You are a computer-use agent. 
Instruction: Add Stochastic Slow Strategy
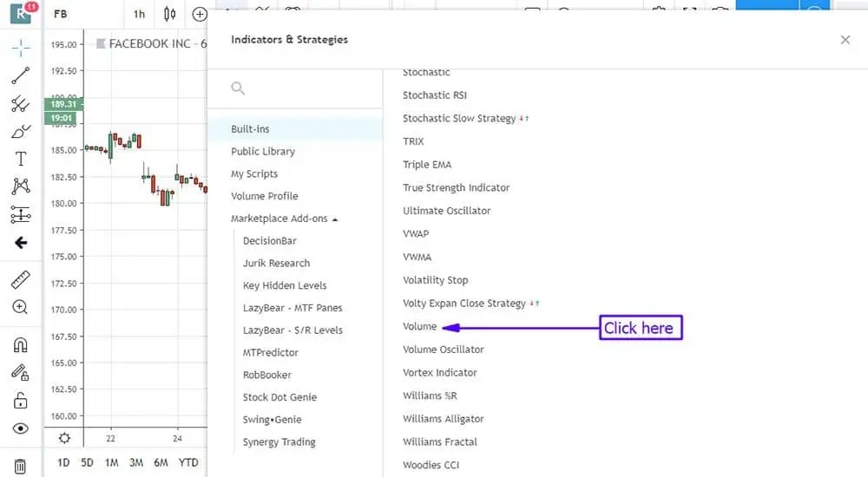(459, 119)
